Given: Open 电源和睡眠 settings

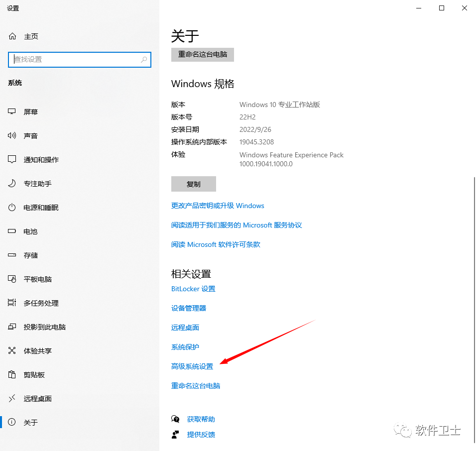Looking at the screenshot, I should (41, 208).
